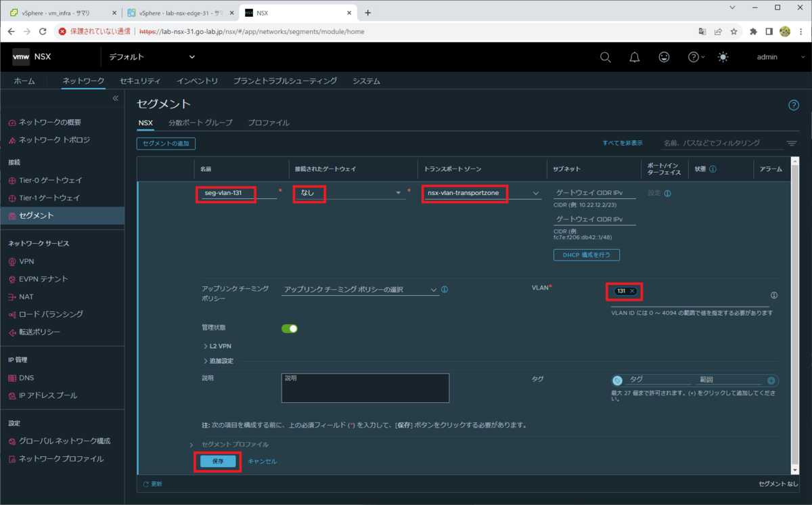Click the browser back arrow
This screenshot has height=505, width=812.
[x=11, y=31]
